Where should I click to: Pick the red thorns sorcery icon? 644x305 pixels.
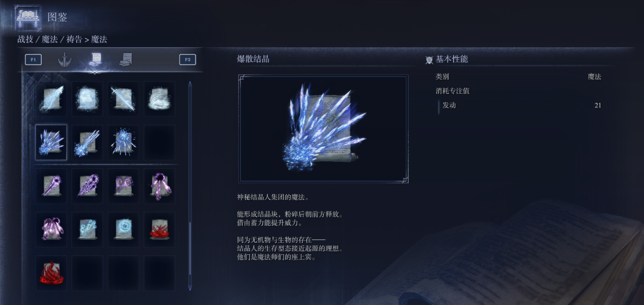[x=159, y=230]
